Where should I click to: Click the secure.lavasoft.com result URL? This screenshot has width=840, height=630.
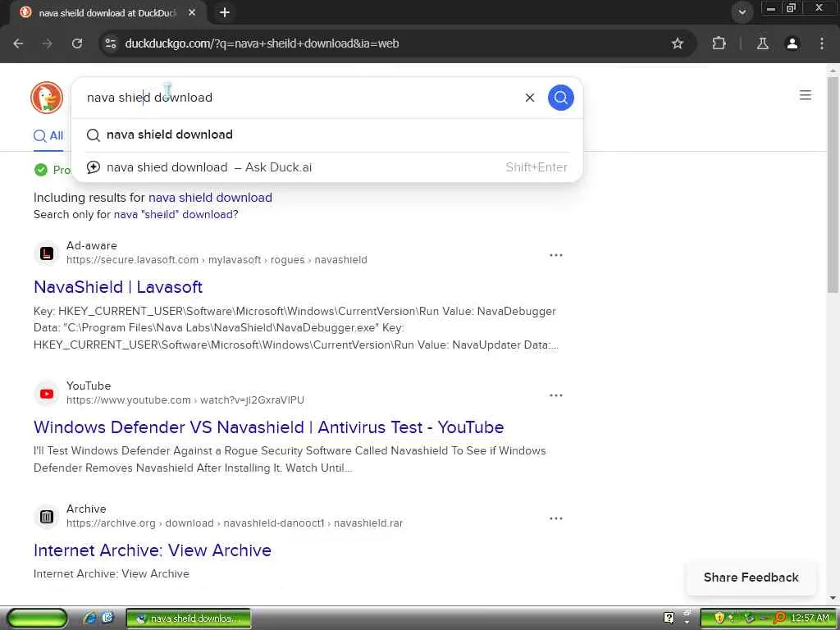(217, 260)
